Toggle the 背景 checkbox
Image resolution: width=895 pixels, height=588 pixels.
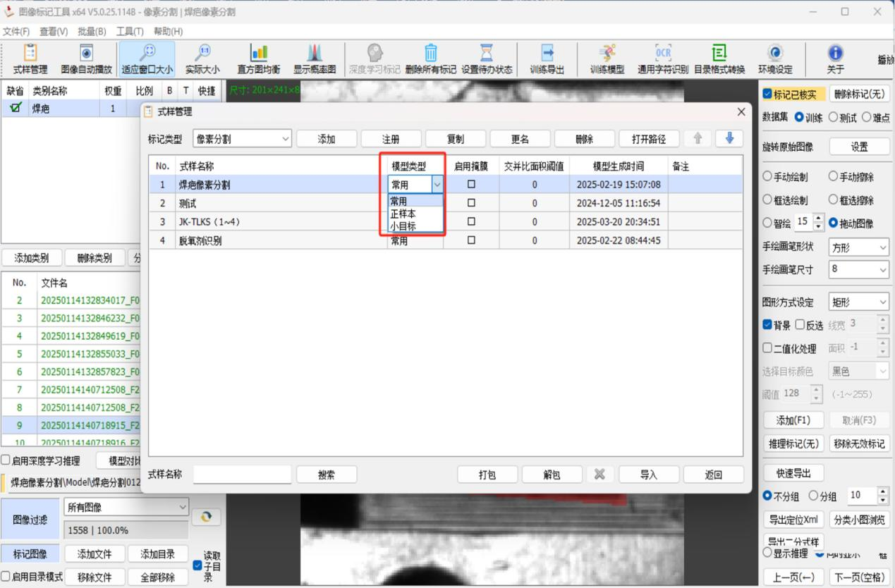(767, 325)
